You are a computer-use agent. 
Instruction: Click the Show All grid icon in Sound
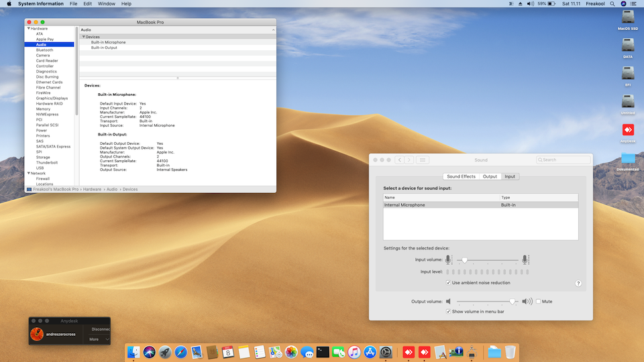click(x=423, y=160)
